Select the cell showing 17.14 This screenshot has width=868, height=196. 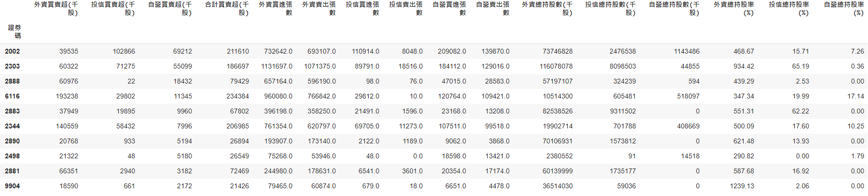pos(855,96)
